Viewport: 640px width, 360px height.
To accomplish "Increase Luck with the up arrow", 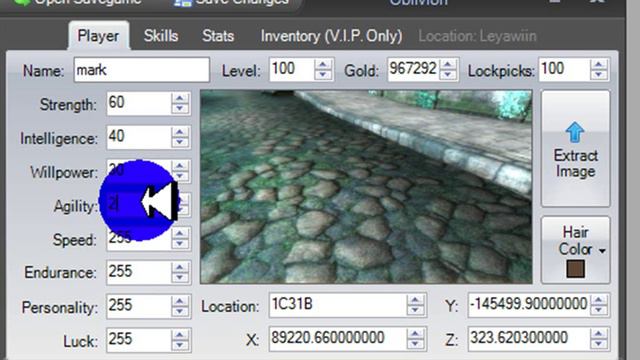I will click(x=180, y=335).
